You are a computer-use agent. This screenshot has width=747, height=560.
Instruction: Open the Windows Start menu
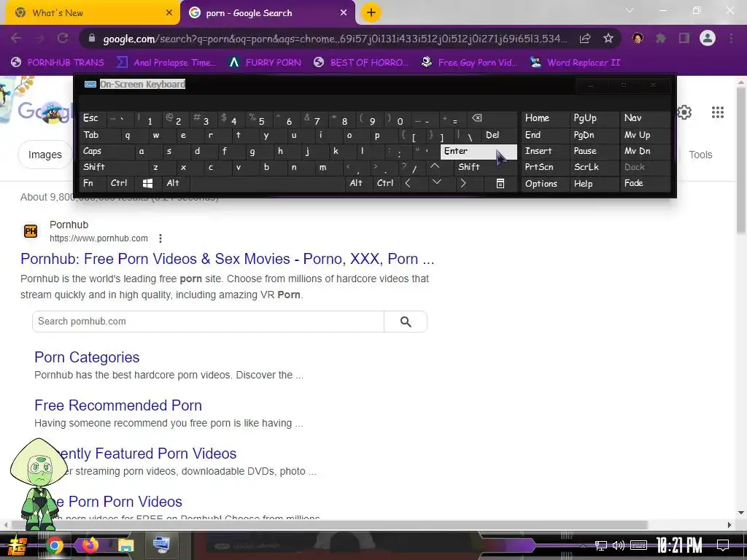(x=17, y=545)
